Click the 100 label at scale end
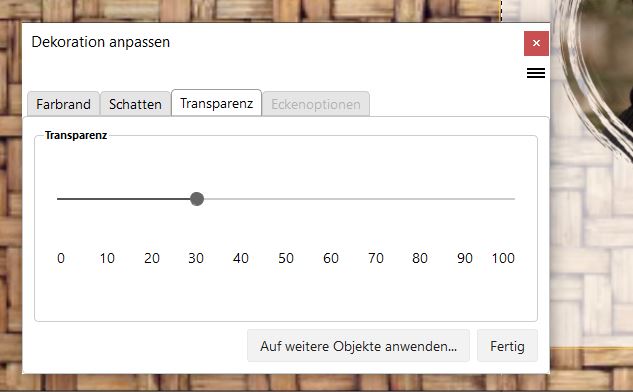 pyautogui.click(x=503, y=258)
